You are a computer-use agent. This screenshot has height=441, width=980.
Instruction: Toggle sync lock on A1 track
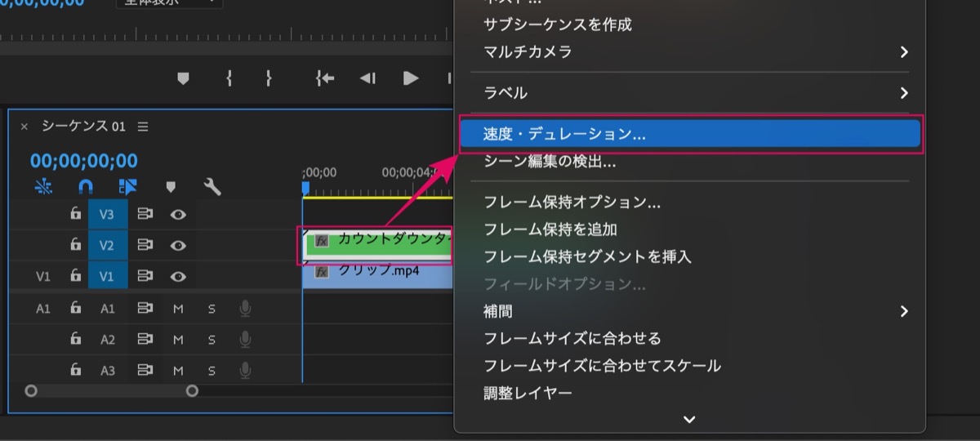(145, 309)
